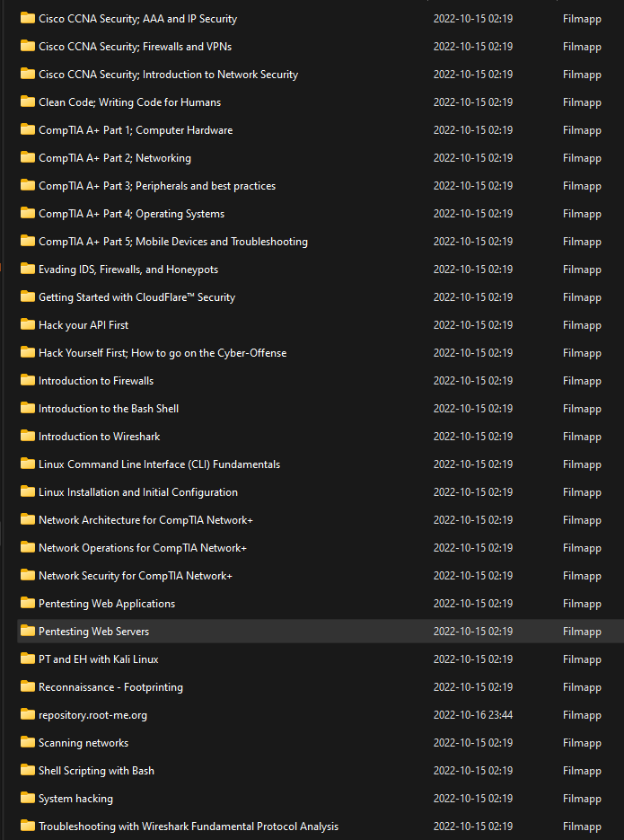This screenshot has width=624, height=840.
Task: Click folder icon for Hack Yourself First; How to go on the Cyber-Offense
Action: click(28, 352)
